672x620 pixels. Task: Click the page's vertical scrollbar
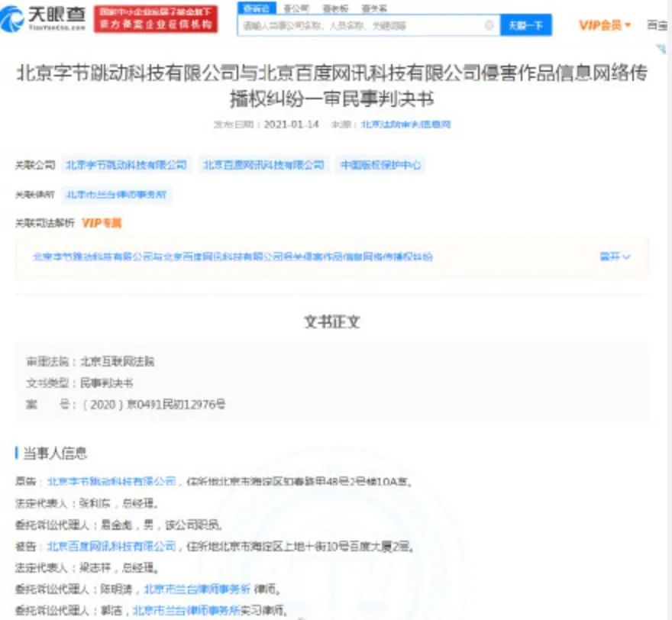click(x=670, y=310)
